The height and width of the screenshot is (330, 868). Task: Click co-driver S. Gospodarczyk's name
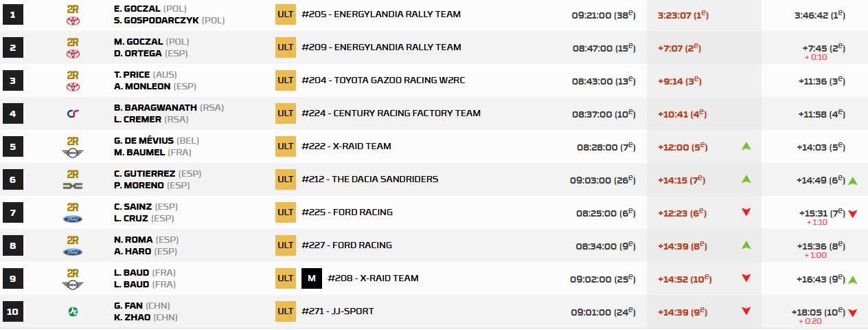pos(157,21)
